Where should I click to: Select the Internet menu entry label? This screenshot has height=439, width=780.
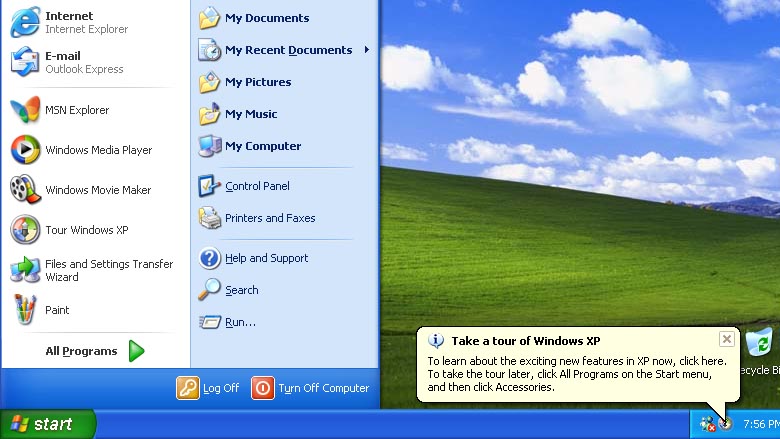pyautogui.click(x=69, y=16)
